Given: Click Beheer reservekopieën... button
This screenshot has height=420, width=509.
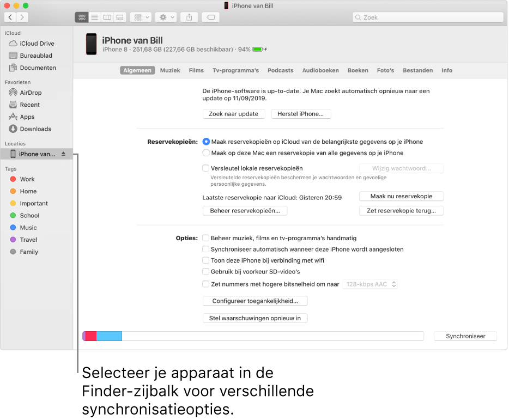Looking at the screenshot, I should tap(245, 211).
